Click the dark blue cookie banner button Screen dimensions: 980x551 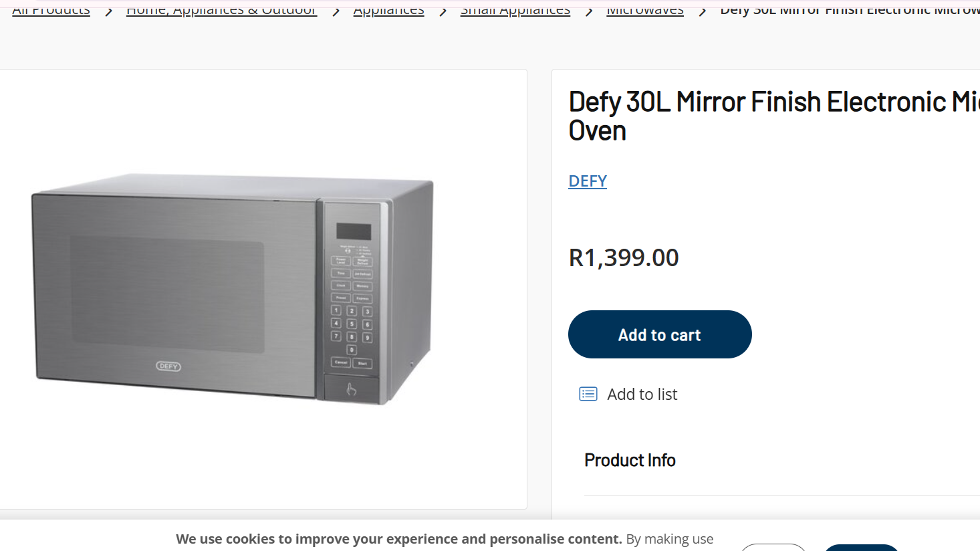861,548
